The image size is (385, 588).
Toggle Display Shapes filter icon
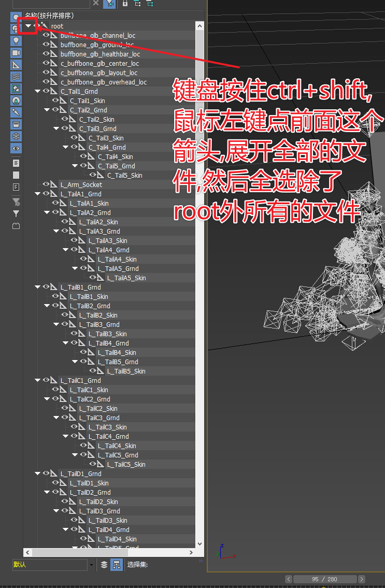pos(16,29)
